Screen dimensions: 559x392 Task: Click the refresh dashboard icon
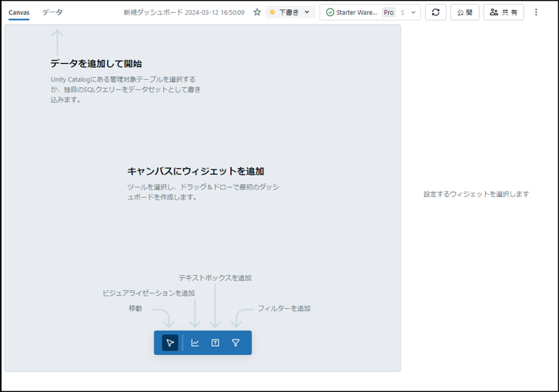click(x=436, y=12)
